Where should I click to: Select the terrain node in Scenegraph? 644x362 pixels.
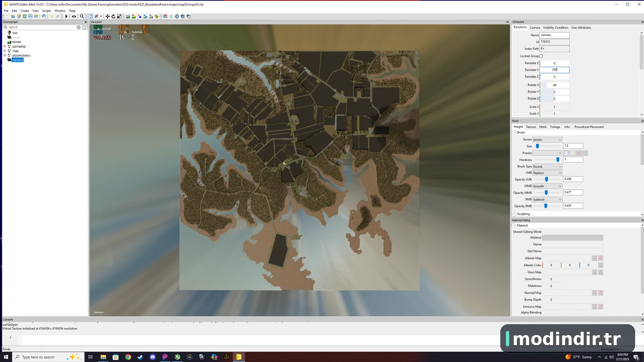(x=17, y=42)
